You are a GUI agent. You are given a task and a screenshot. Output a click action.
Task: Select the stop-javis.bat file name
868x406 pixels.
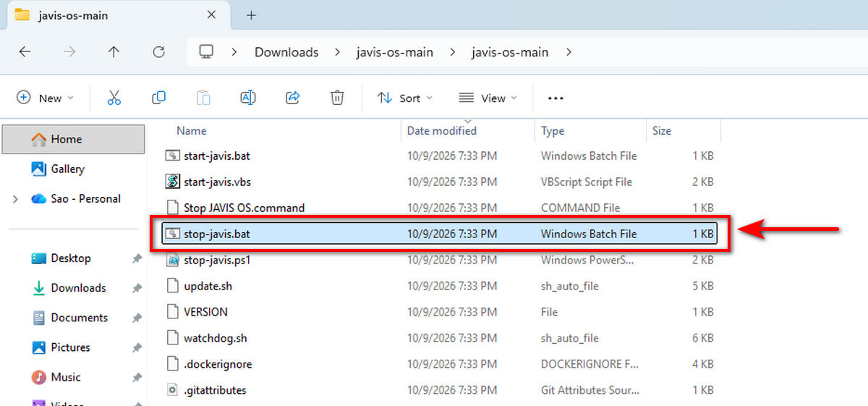coord(217,234)
